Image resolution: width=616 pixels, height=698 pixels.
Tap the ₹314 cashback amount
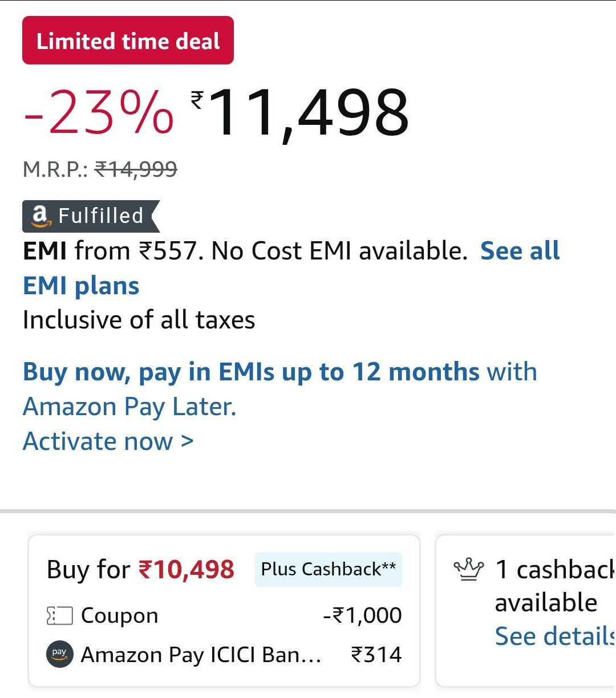coord(376,655)
